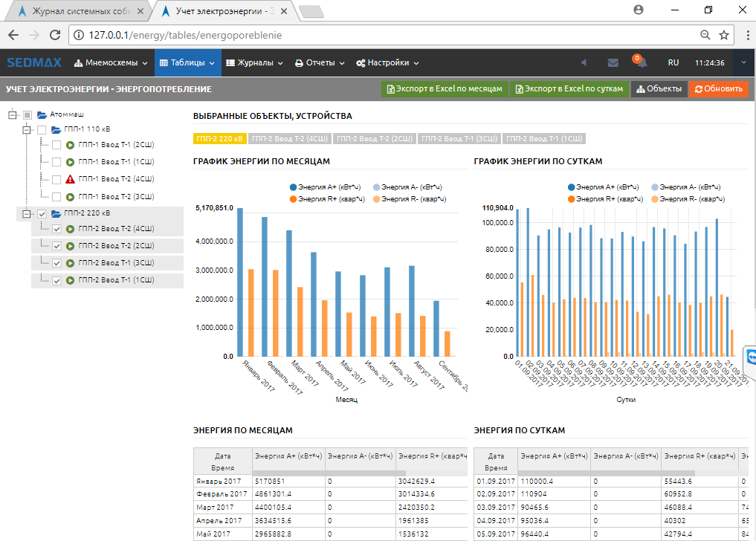Viewport: 756px width, 541px height.
Task: Click Экспорт в Excel по месяцам button
Action: click(x=445, y=89)
